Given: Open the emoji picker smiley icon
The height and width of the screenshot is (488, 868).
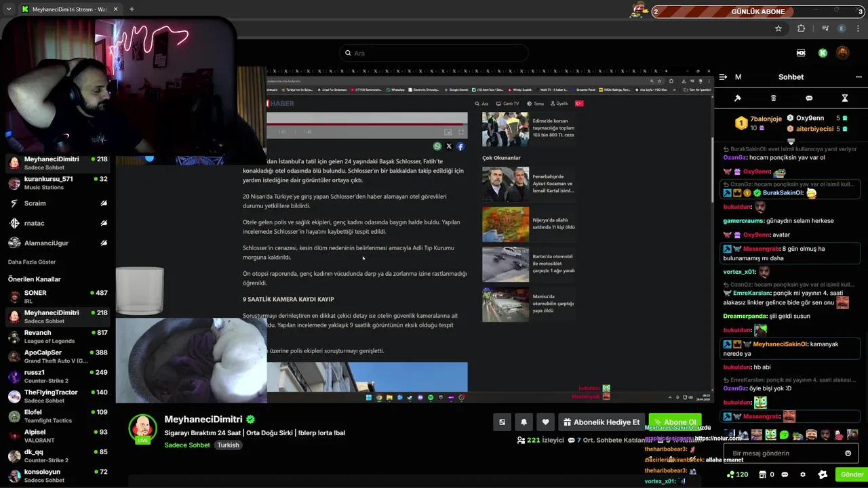Looking at the screenshot, I should pyautogui.click(x=848, y=453).
